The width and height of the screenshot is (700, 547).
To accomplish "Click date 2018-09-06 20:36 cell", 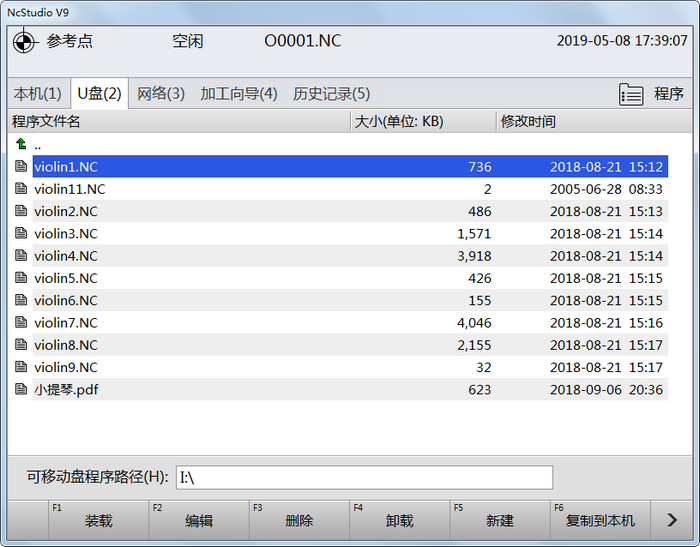I will [x=606, y=390].
